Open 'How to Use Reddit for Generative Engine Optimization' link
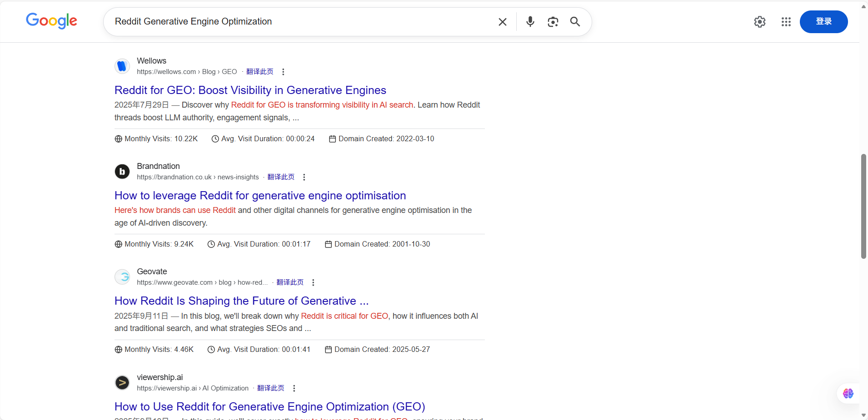The width and height of the screenshot is (868, 420). pyautogui.click(x=269, y=406)
